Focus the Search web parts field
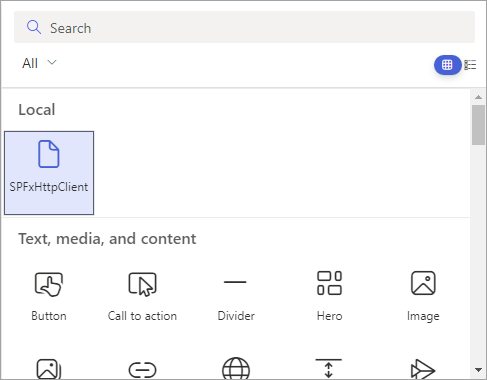This screenshot has width=487, height=380. (x=244, y=27)
